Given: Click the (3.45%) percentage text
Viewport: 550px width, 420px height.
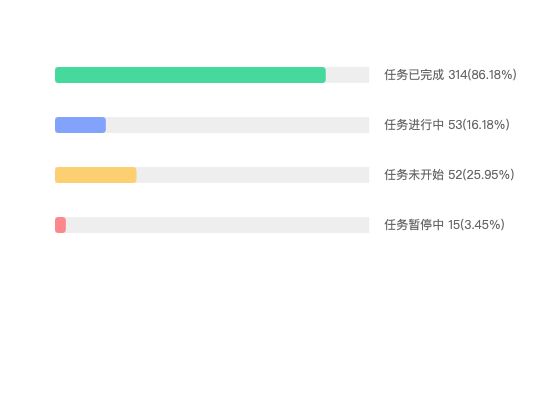Looking at the screenshot, I should click(482, 225).
